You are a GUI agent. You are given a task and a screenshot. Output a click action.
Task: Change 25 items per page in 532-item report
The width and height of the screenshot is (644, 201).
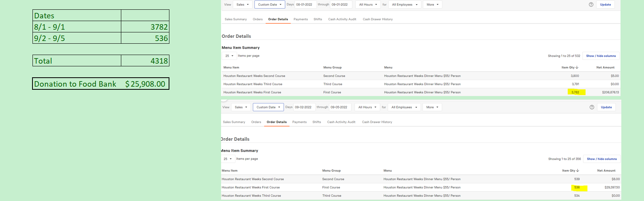coord(229,56)
